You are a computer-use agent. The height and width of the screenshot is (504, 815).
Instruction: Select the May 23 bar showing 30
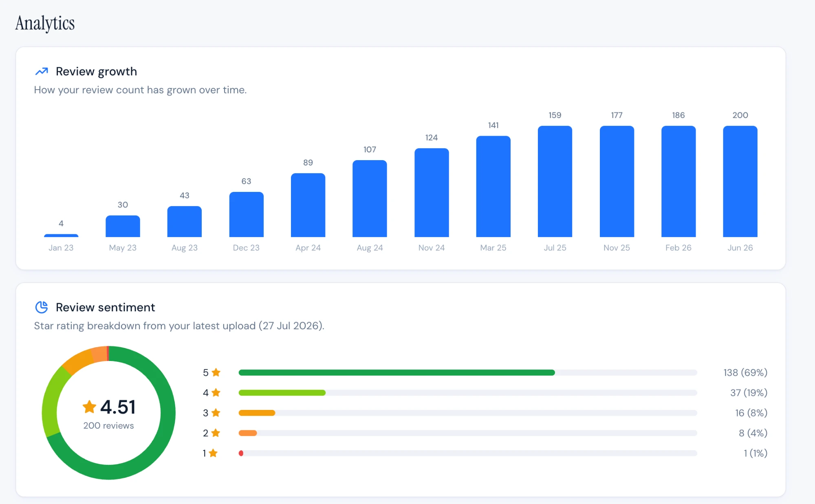click(123, 226)
